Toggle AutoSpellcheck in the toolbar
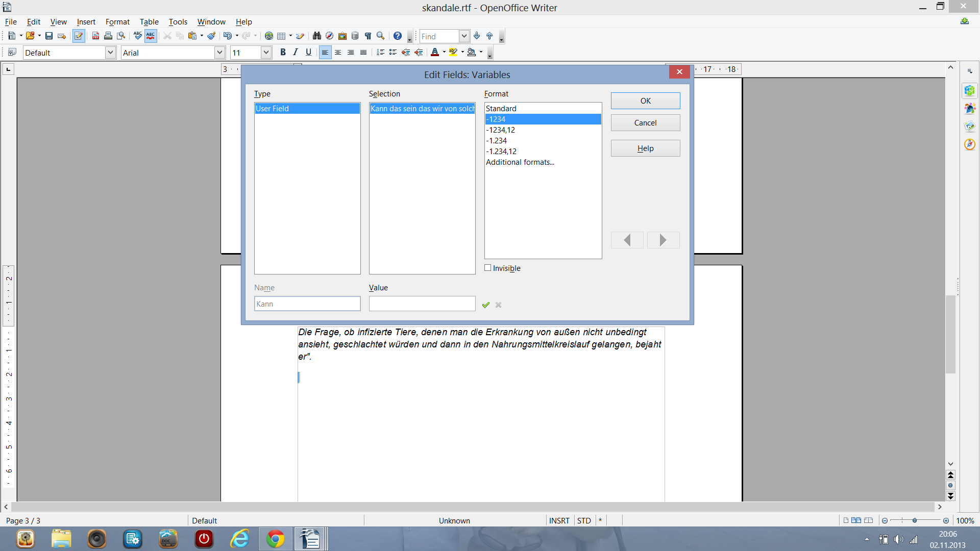The width and height of the screenshot is (980, 551). (151, 36)
